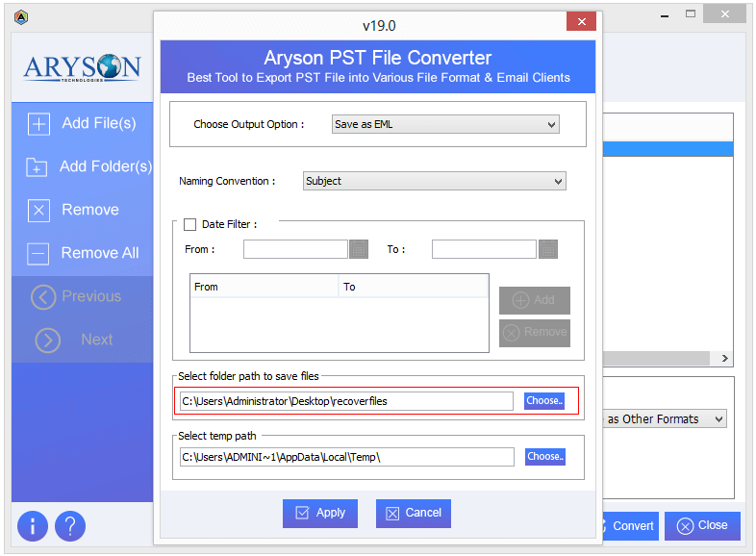The height and width of the screenshot is (556, 756).
Task: Click the Add Folder(s) label
Action: (x=106, y=166)
